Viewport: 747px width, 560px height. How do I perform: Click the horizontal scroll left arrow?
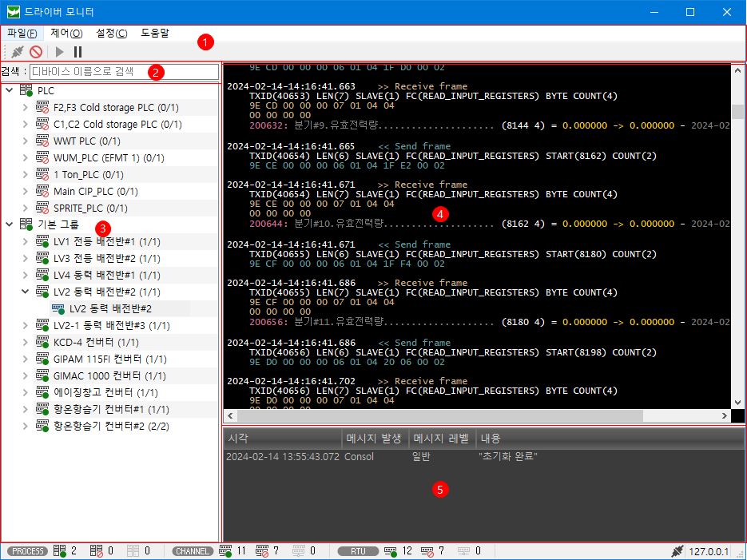pos(230,415)
